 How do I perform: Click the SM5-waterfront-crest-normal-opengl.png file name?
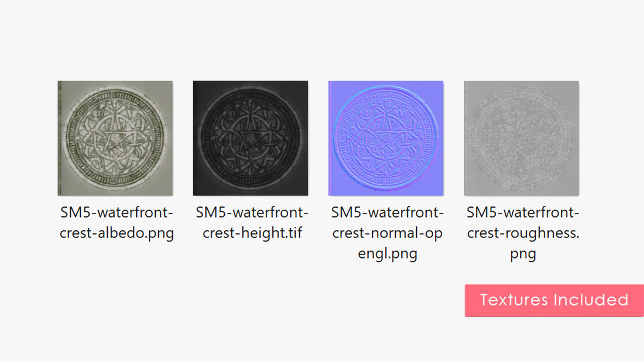coord(387,233)
